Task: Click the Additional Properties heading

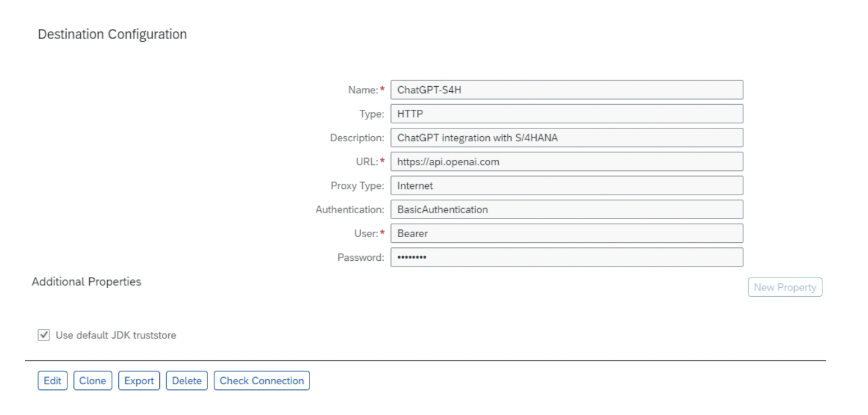Action: (x=87, y=282)
